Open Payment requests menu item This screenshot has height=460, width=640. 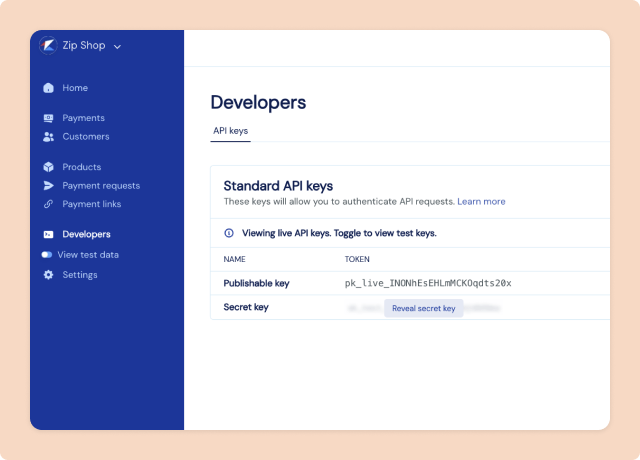click(101, 186)
